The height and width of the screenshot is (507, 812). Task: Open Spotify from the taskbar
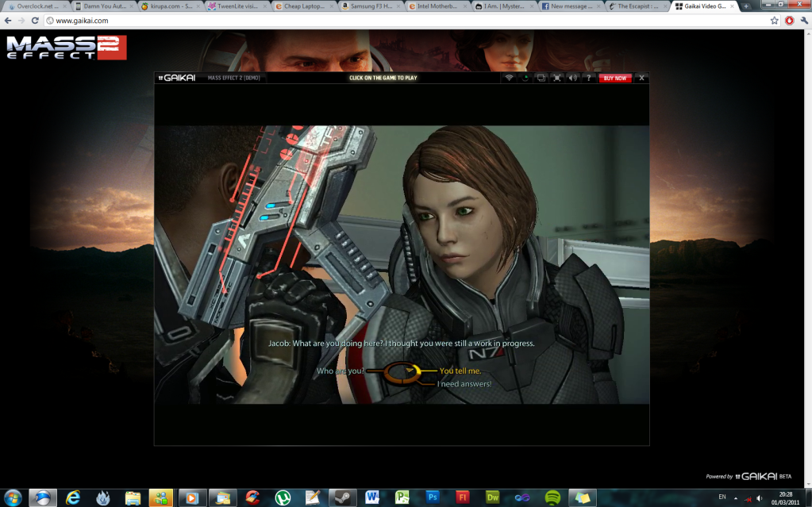coord(552,498)
